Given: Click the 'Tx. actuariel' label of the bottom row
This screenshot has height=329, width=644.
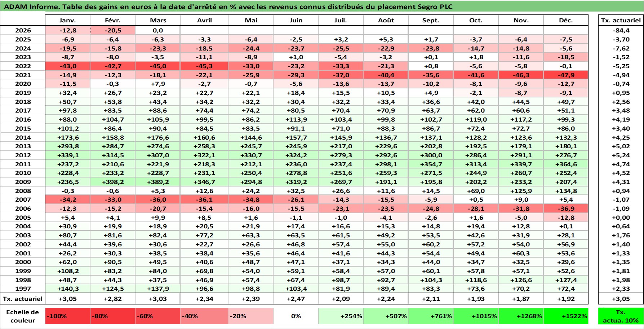Looking at the screenshot, I should pos(23,299).
